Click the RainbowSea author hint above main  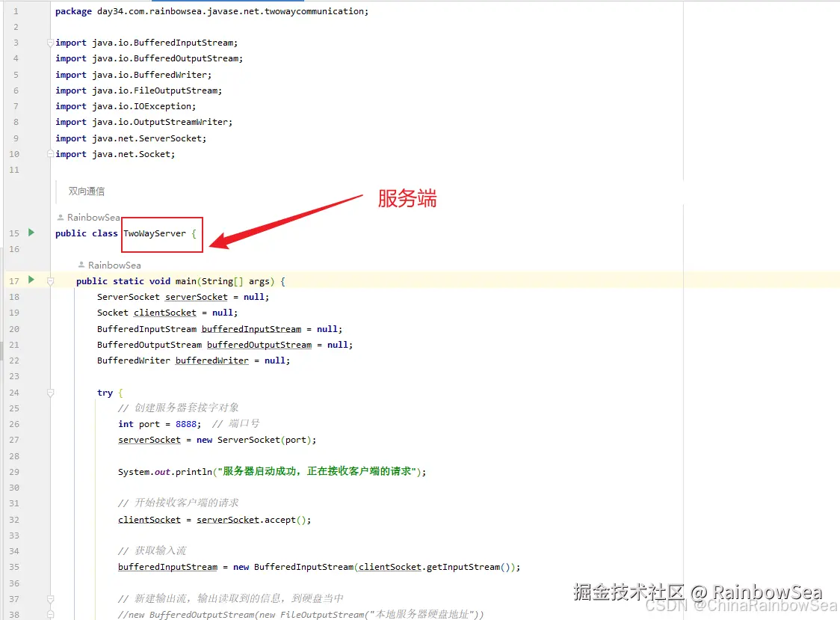pos(110,265)
